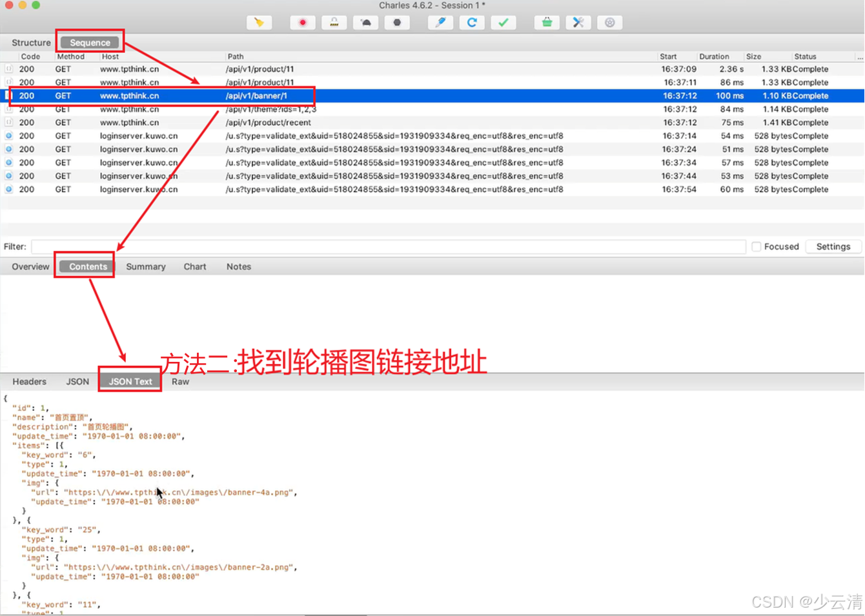Open the Notes tab

[x=239, y=266]
